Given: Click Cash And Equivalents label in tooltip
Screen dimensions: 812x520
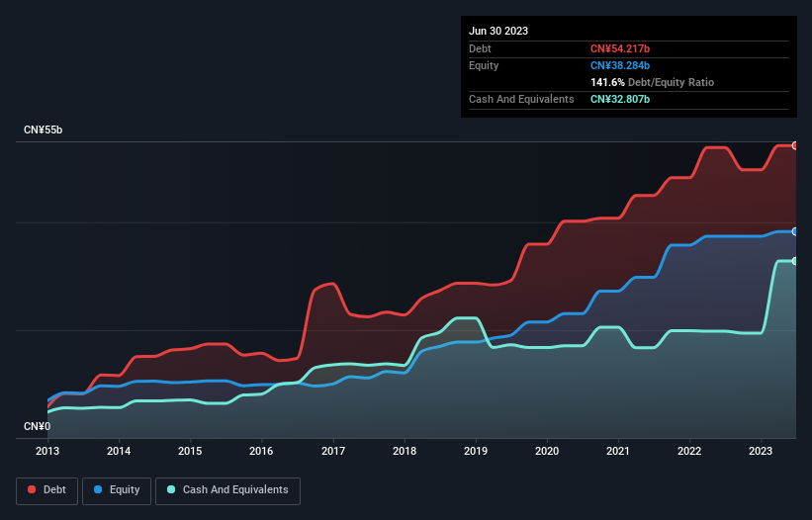Looking at the screenshot, I should [521, 99].
